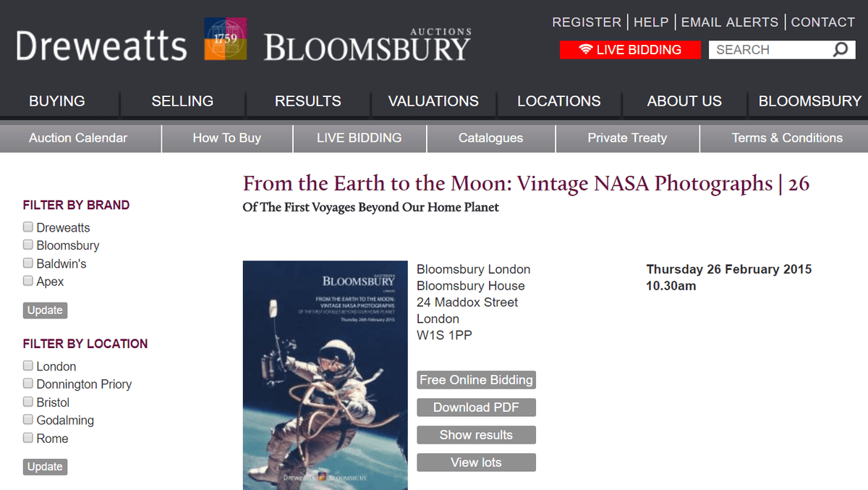Viewport: 868px width, 490px height.
Task: Open the VALUATIONS menu
Action: coord(433,101)
